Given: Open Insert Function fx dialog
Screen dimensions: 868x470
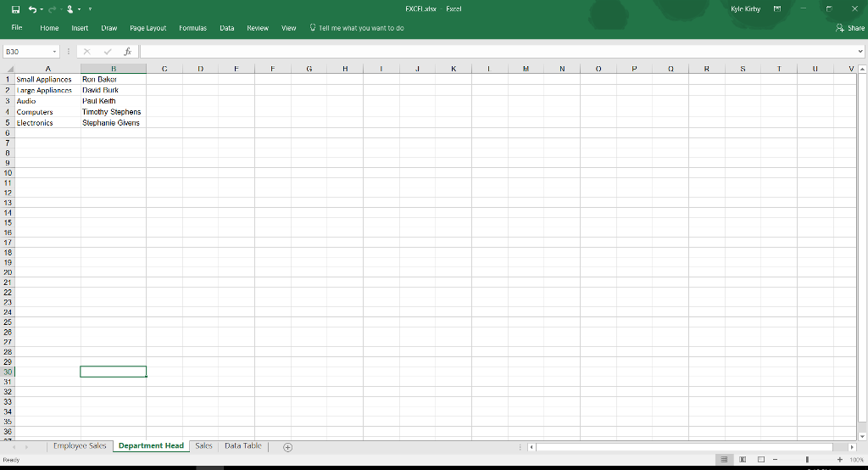Looking at the screenshot, I should coord(127,52).
